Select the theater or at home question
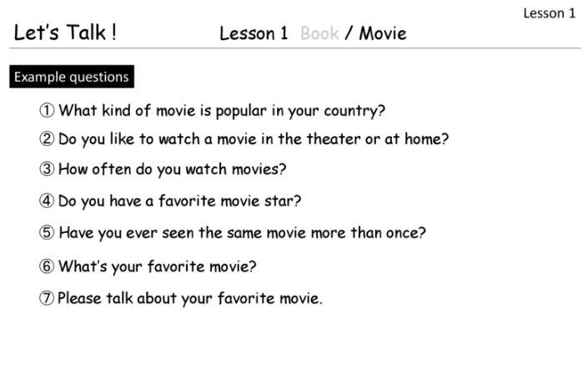Screen dimensions: 588x389 point(254,139)
